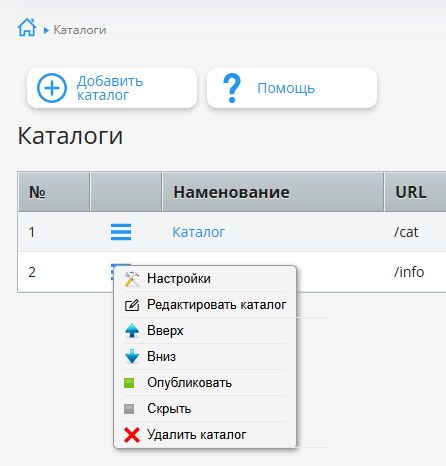
Task: Open the Каталог link in table
Action: (x=199, y=232)
